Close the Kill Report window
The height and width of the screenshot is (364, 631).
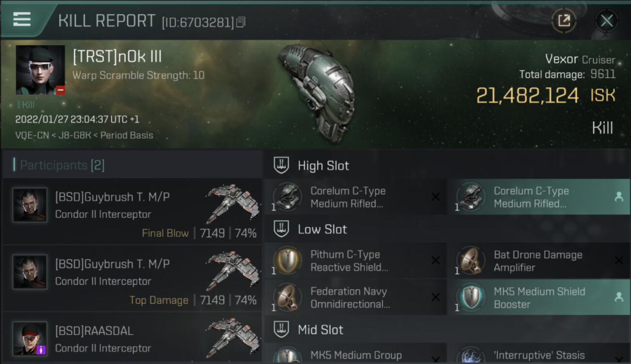[x=607, y=20]
